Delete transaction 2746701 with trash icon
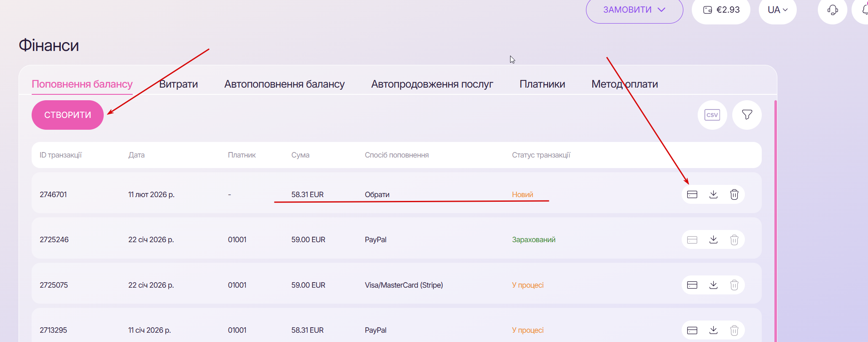868x342 pixels. coord(734,195)
